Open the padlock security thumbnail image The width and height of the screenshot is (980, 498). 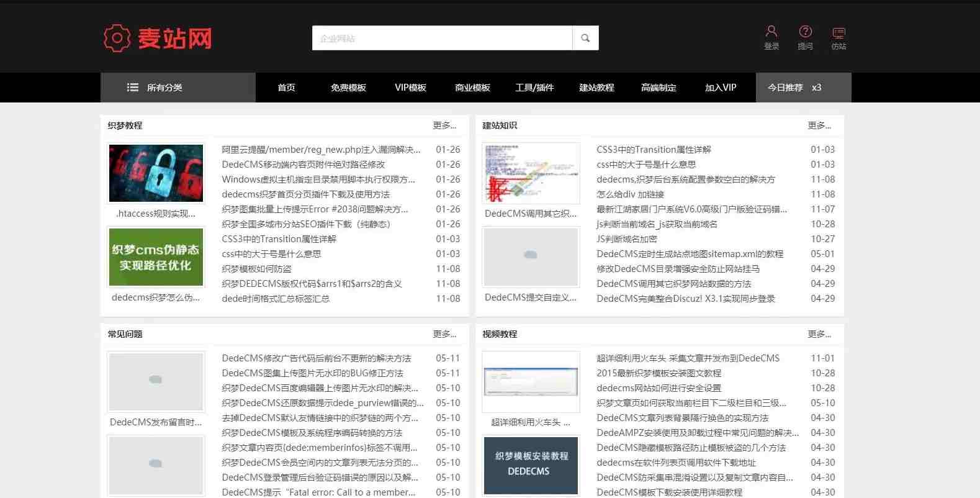(156, 173)
